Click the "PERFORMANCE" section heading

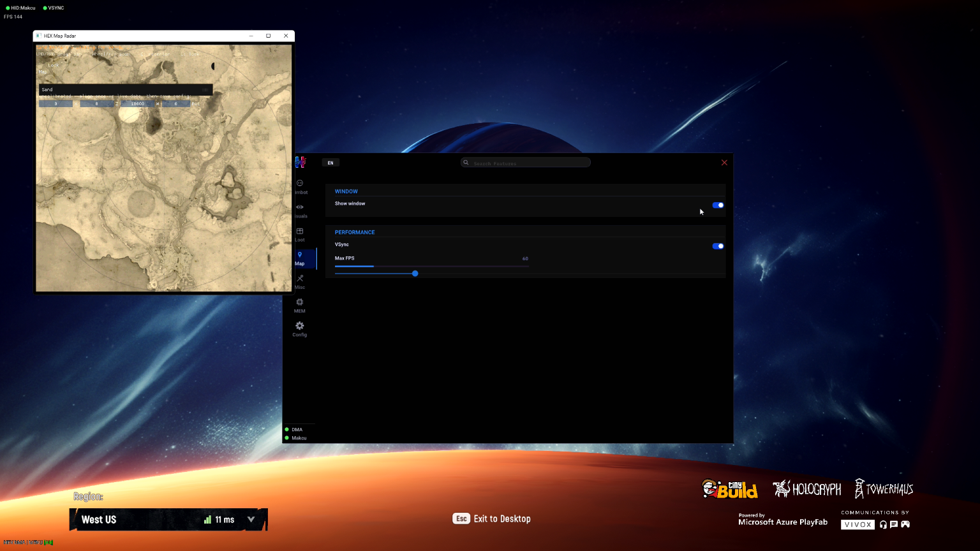[355, 232]
